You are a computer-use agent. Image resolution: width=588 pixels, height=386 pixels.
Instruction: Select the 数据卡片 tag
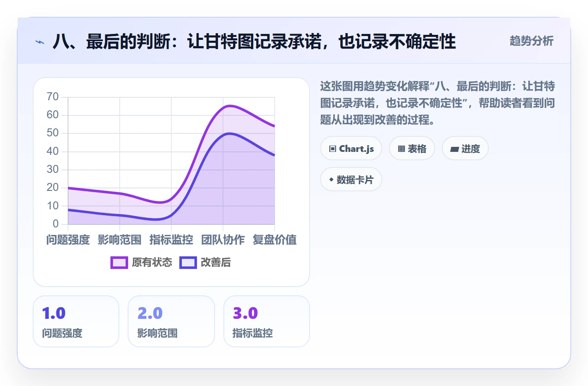coord(351,180)
